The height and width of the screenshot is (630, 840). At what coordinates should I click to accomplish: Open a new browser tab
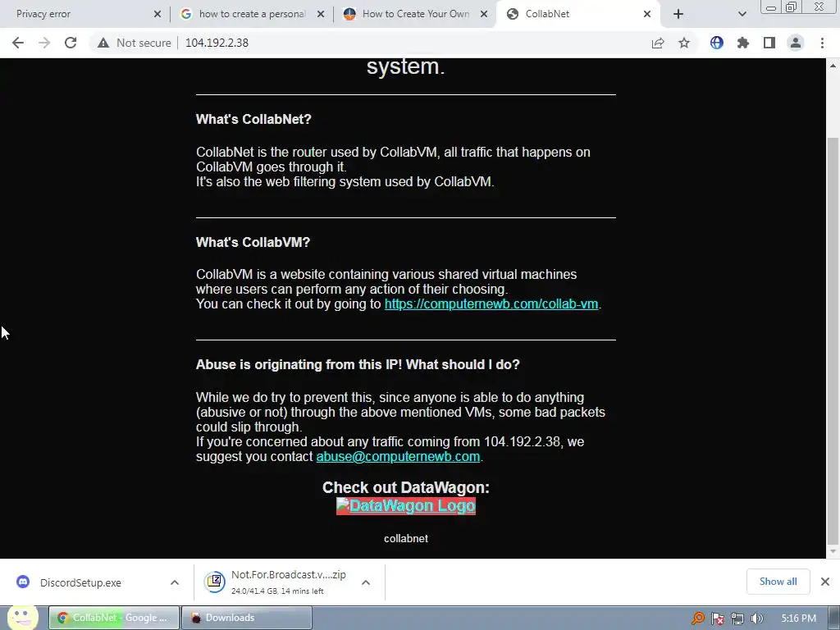678,14
